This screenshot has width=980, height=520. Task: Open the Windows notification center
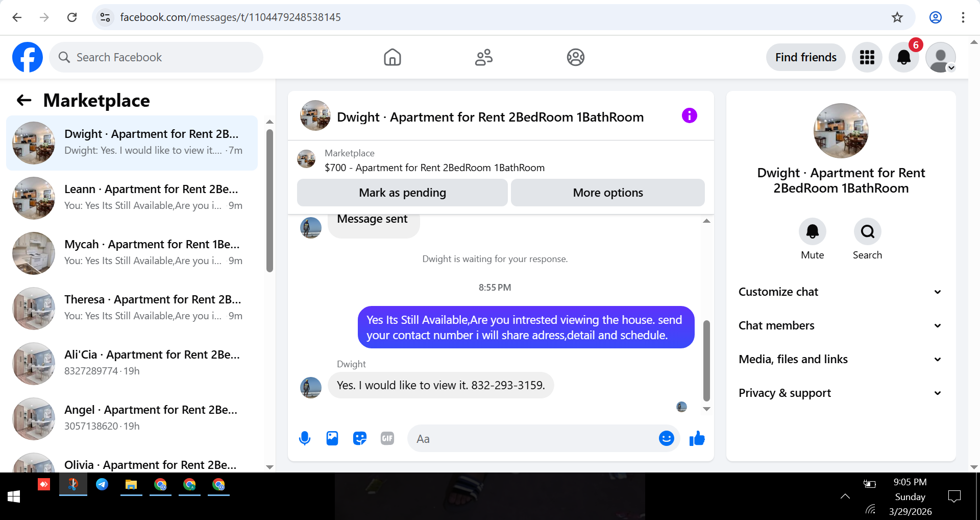[x=954, y=496]
